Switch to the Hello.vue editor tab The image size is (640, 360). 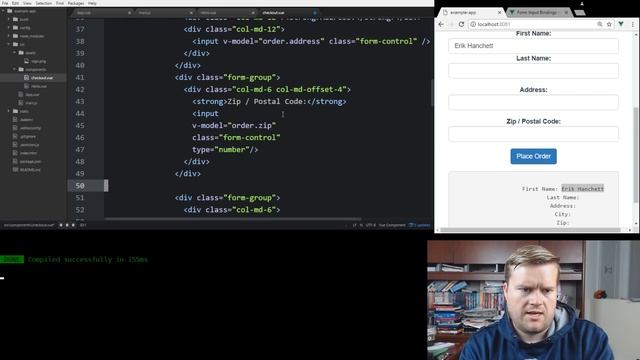227,13
